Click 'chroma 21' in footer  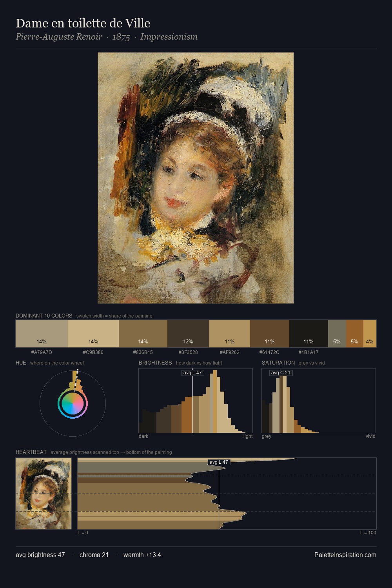[94, 555]
